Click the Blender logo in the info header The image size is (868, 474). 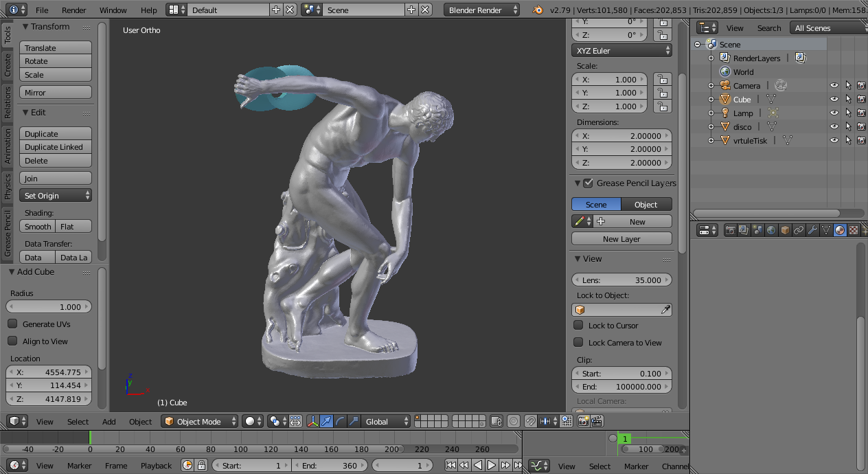[538, 10]
